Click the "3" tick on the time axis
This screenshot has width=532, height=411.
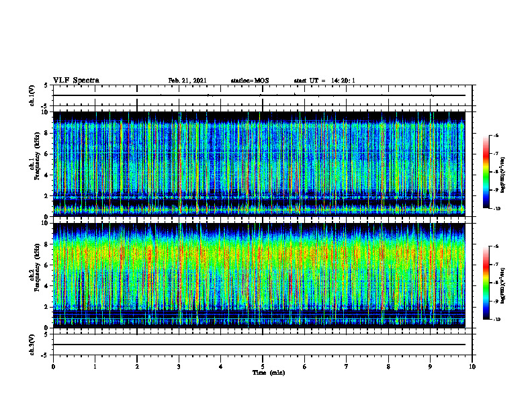pos(179,367)
